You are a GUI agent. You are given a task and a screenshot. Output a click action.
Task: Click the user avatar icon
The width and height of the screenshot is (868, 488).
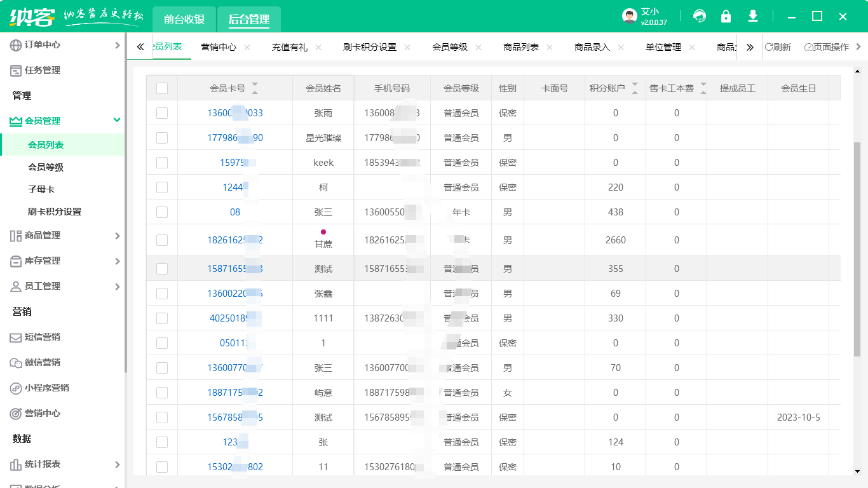coord(629,17)
